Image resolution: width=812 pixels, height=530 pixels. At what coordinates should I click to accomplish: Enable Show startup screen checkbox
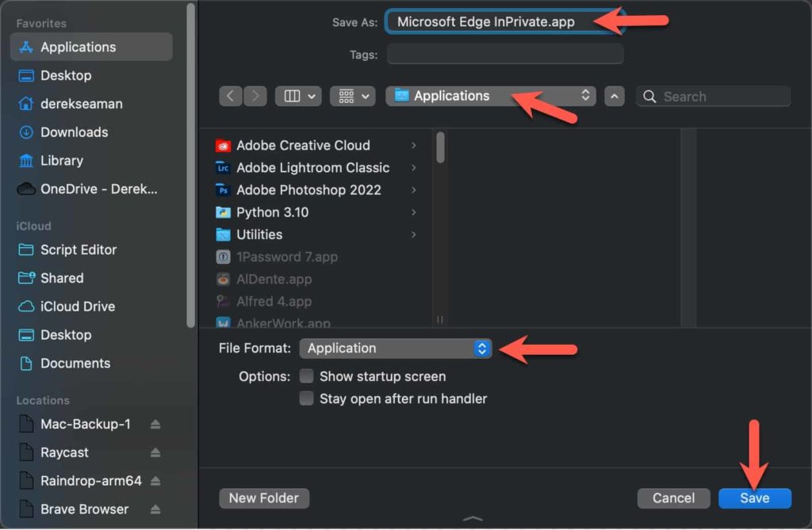(x=307, y=376)
